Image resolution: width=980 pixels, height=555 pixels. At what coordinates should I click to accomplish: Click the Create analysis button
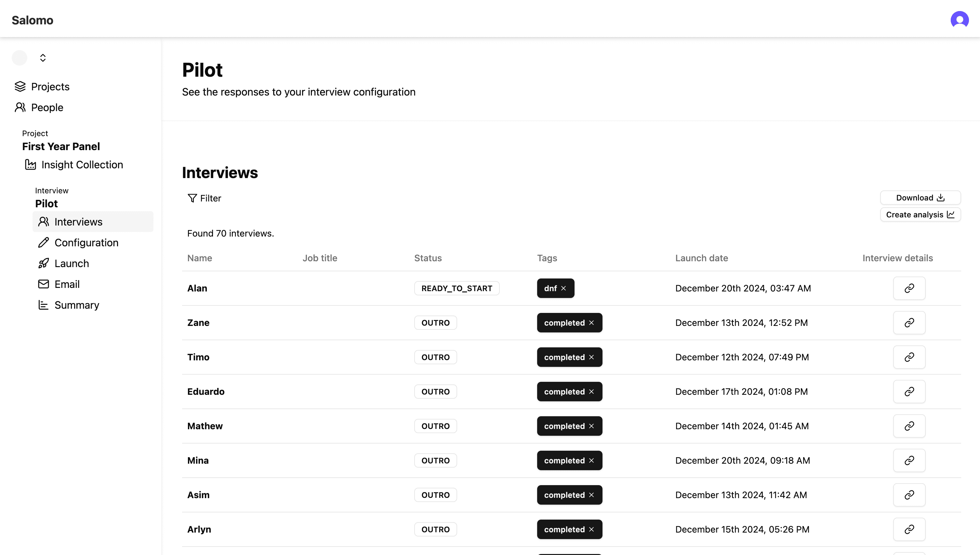(920, 214)
